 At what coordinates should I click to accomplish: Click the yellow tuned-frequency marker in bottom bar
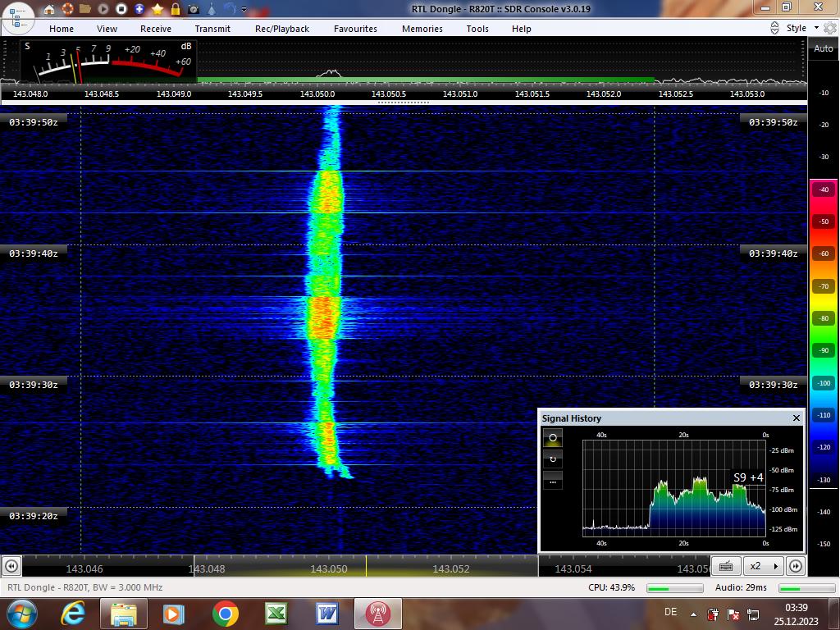pos(367,566)
